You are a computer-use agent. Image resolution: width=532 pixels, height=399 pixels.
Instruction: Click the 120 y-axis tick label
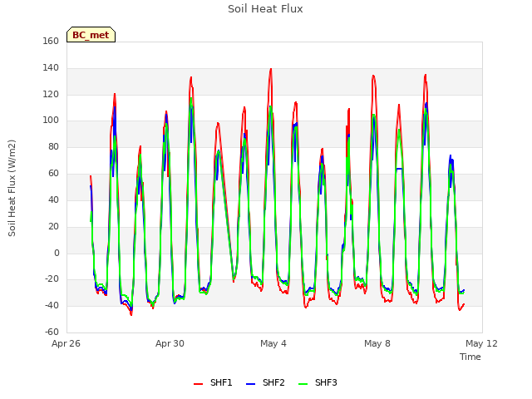pyautogui.click(x=51, y=94)
